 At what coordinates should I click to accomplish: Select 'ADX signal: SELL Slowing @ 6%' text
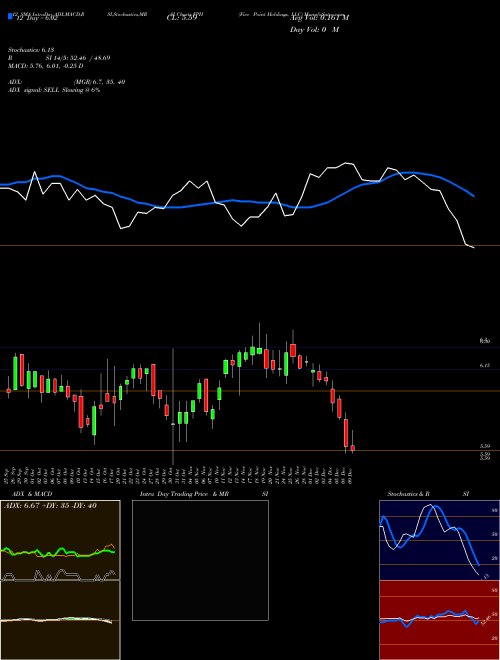[x=54, y=90]
